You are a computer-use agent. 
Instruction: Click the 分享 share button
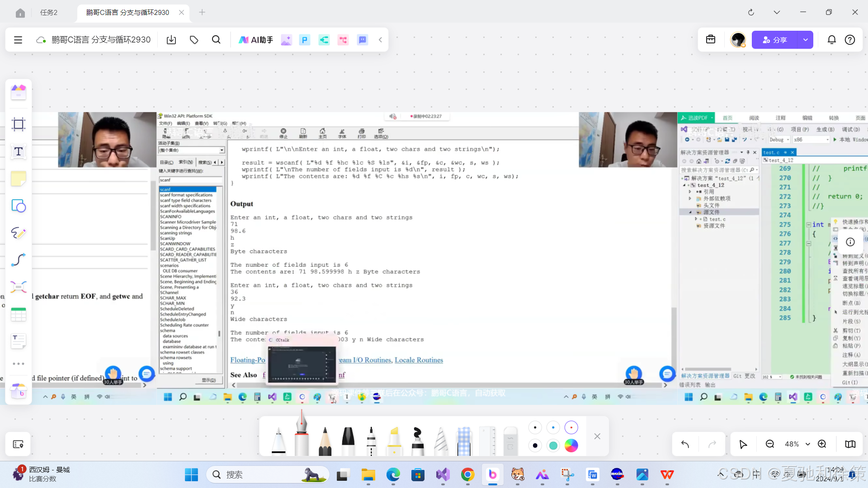[x=775, y=40]
